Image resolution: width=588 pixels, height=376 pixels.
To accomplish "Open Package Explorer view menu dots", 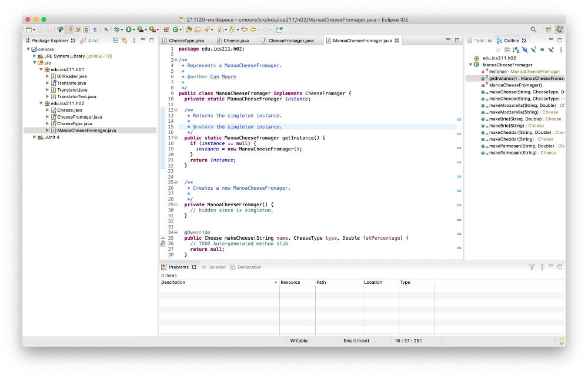I will 134,41.
